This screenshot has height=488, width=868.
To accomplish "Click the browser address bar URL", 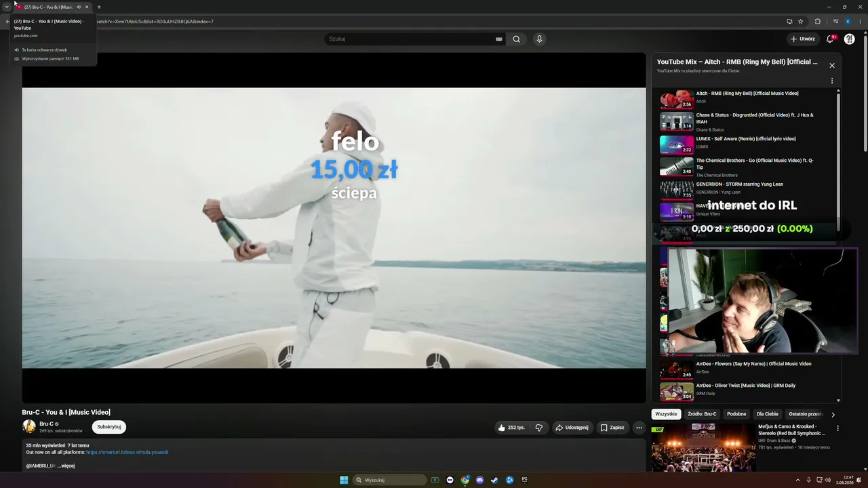I will (155, 22).
